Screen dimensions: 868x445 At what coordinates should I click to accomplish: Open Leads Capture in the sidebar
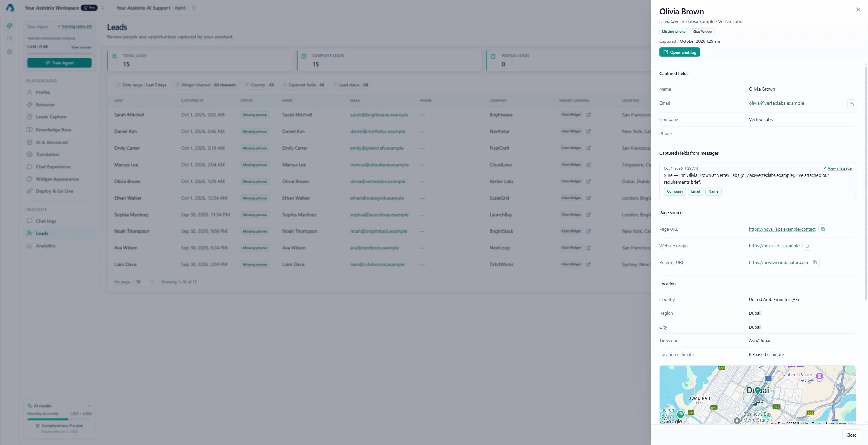tap(51, 117)
